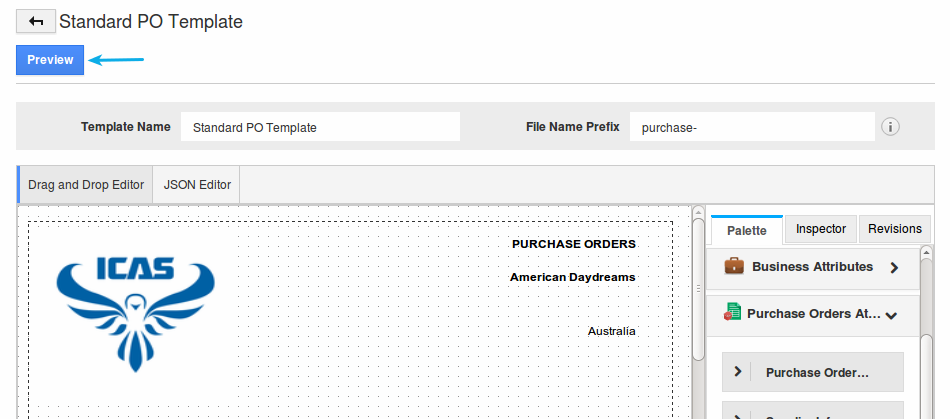Viewport: 950px width, 419px height.
Task: Switch to JSON Editor tab
Action: (x=197, y=185)
